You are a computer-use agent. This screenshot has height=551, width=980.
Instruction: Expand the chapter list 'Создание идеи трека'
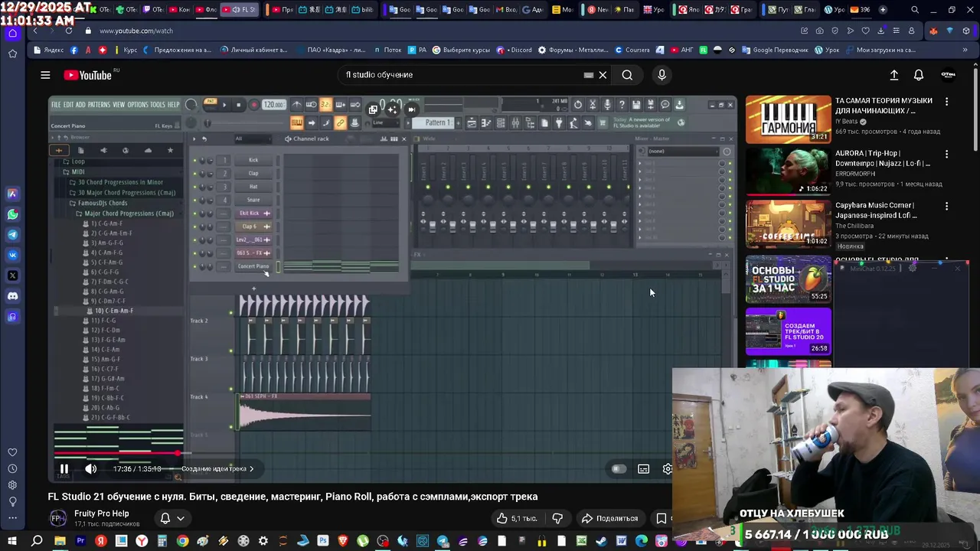[217, 469]
